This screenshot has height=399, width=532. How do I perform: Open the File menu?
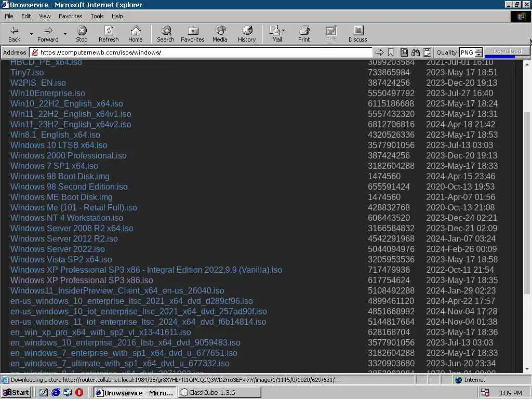9,16
